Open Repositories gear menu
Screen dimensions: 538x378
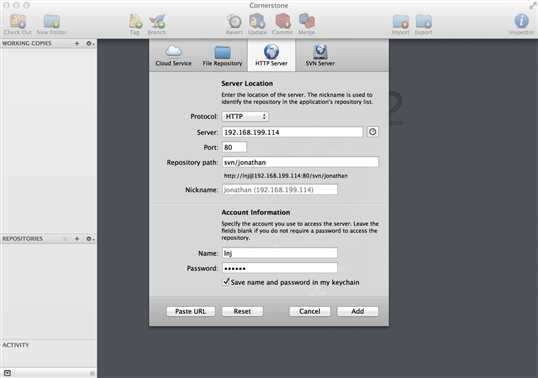[x=90, y=238]
